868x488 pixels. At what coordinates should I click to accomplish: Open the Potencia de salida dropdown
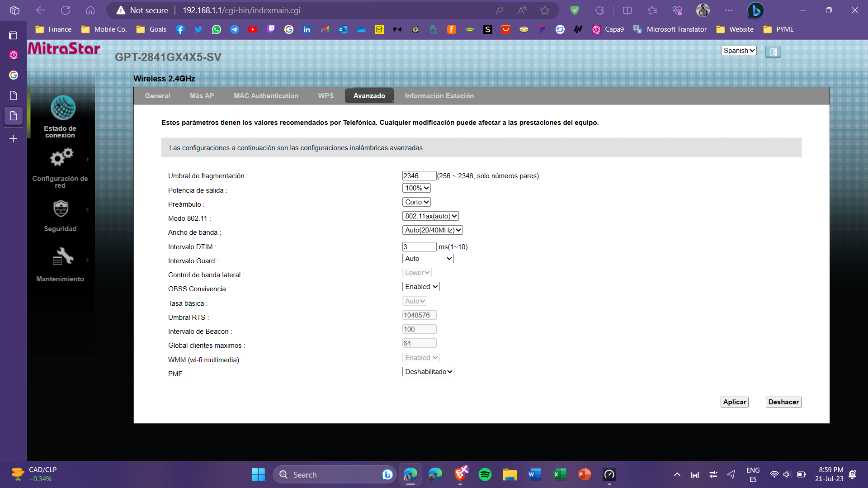pyautogui.click(x=416, y=188)
